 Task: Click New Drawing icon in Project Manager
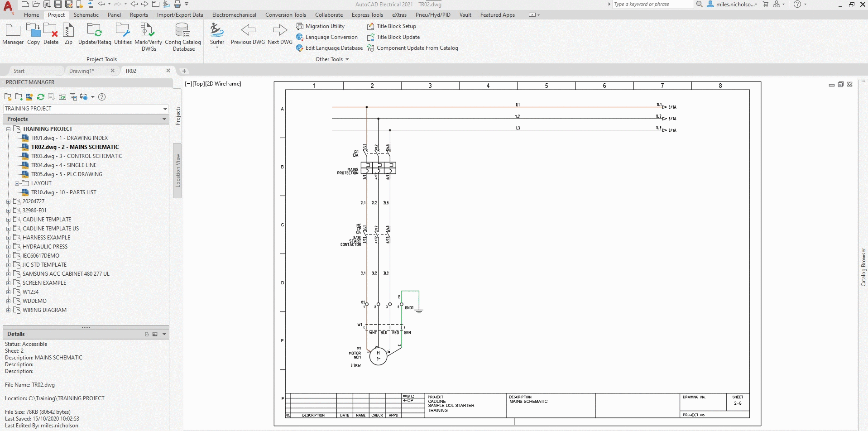[x=29, y=97]
